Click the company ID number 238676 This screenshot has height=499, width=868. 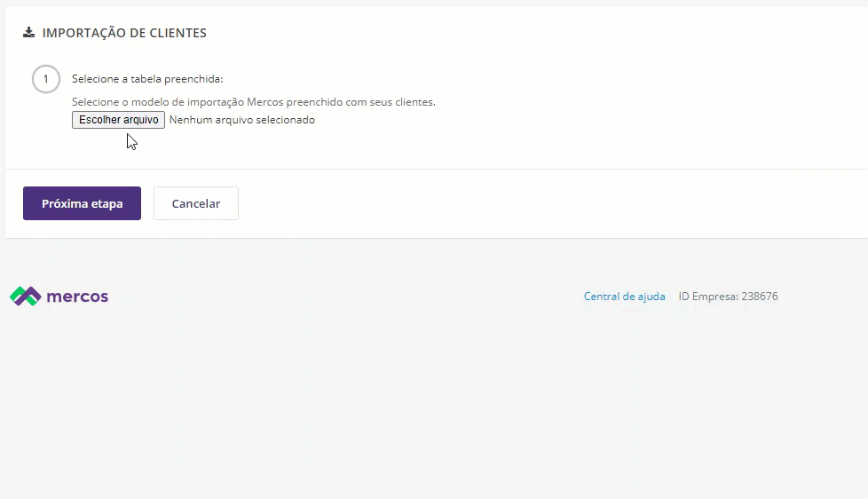(759, 297)
